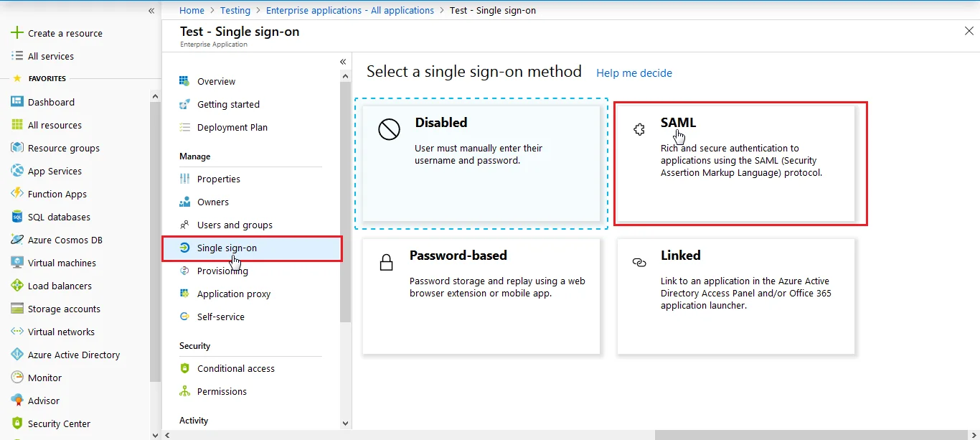Open Conditional access under Security
This screenshot has height=440, width=980.
click(x=235, y=368)
